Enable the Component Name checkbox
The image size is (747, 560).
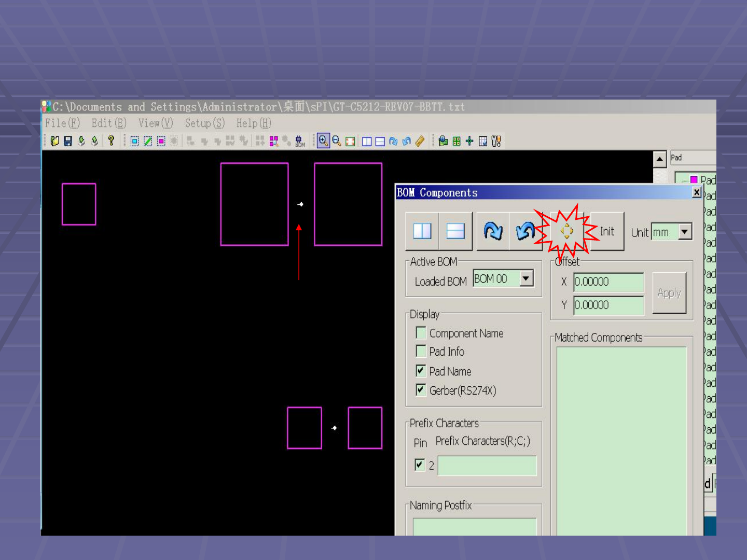click(421, 333)
